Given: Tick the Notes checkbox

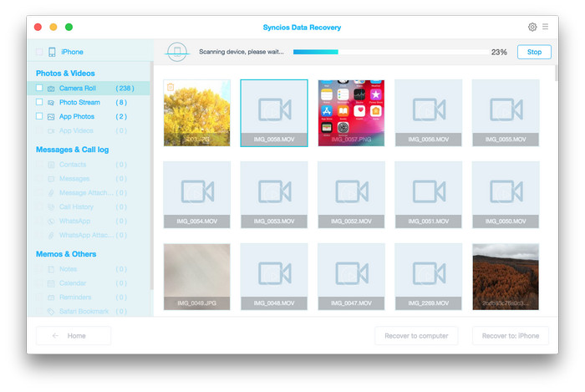Looking at the screenshot, I should click(x=39, y=269).
